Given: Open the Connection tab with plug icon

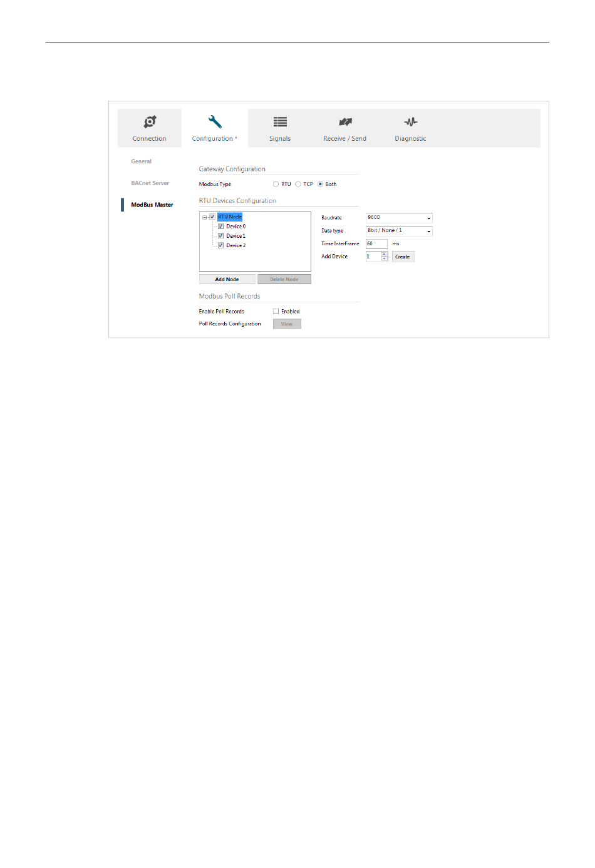Looking at the screenshot, I should coord(149,128).
